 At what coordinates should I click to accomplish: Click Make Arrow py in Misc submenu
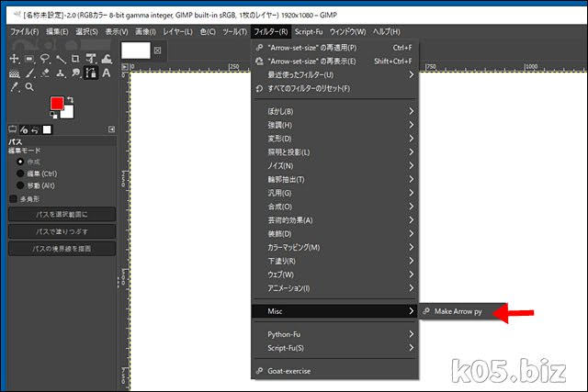click(x=458, y=311)
